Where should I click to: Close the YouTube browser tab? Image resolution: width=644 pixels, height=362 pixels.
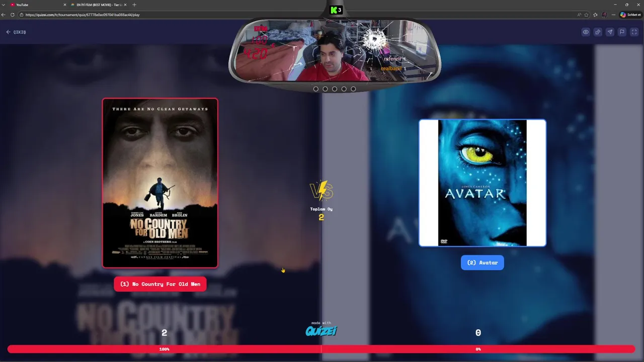(64, 5)
